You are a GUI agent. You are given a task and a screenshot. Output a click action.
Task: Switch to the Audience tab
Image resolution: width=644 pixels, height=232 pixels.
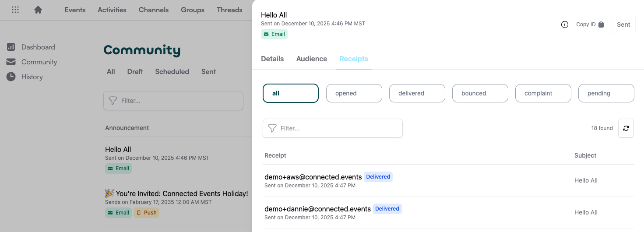[x=311, y=59]
